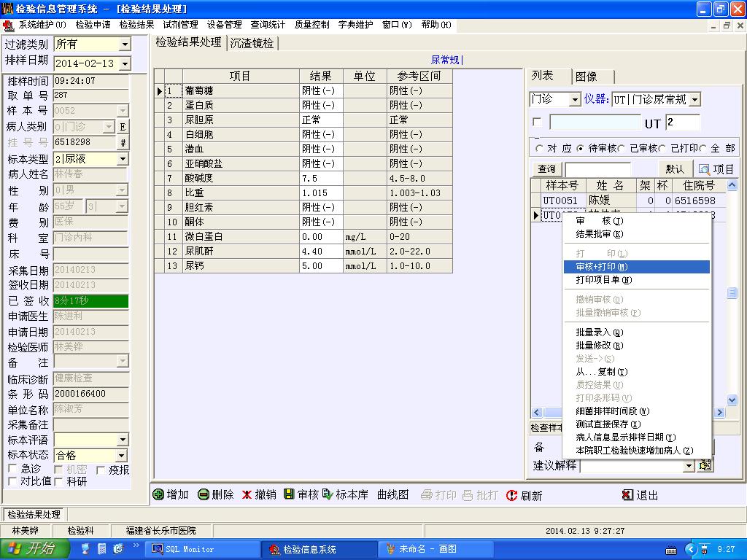Click the grayed 打印 printer icon
Screen dimensions: 747x560
[427, 495]
